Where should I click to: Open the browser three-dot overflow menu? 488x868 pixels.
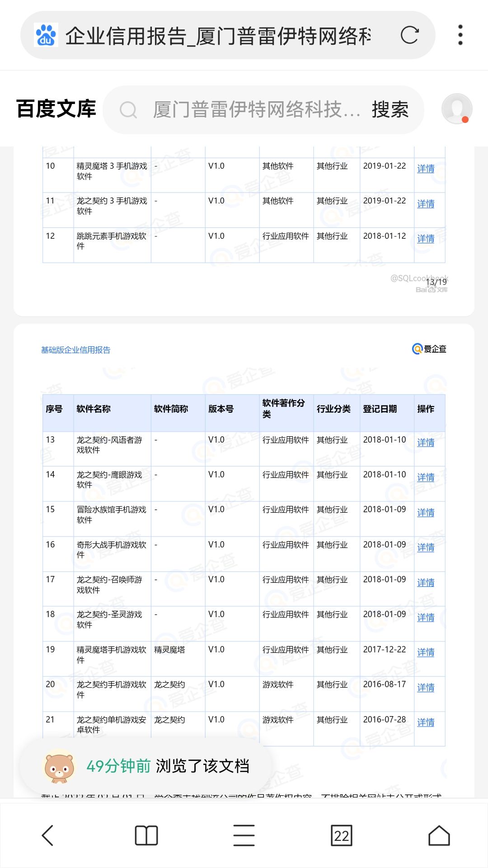pyautogui.click(x=460, y=35)
